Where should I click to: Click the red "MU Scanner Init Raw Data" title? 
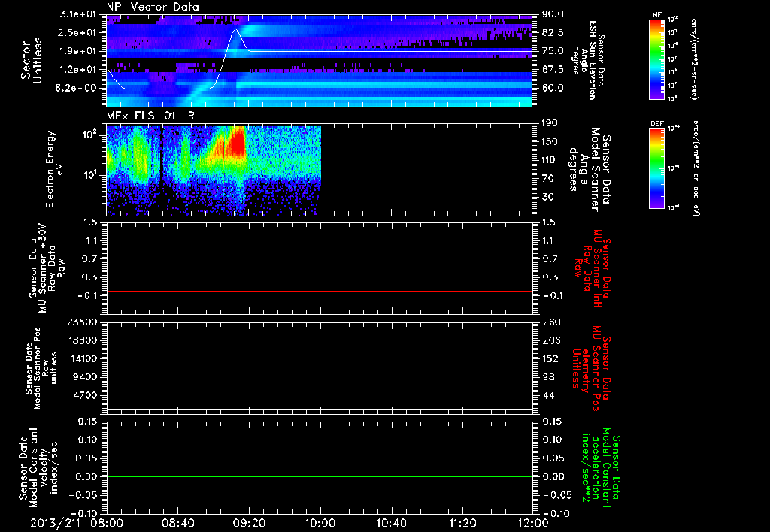click(x=593, y=268)
